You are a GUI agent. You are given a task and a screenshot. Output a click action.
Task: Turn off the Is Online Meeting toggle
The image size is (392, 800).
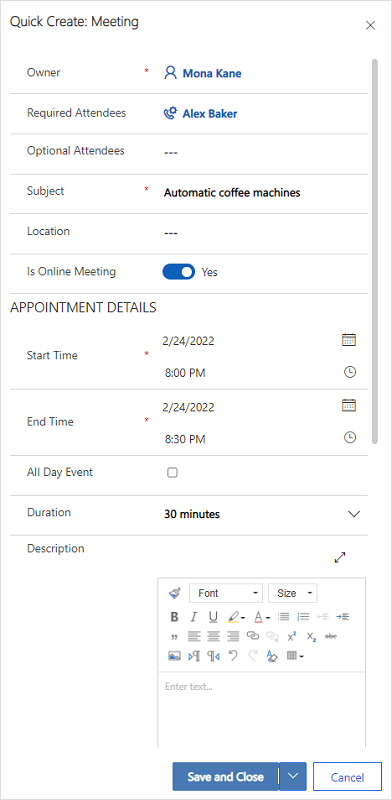click(x=179, y=272)
